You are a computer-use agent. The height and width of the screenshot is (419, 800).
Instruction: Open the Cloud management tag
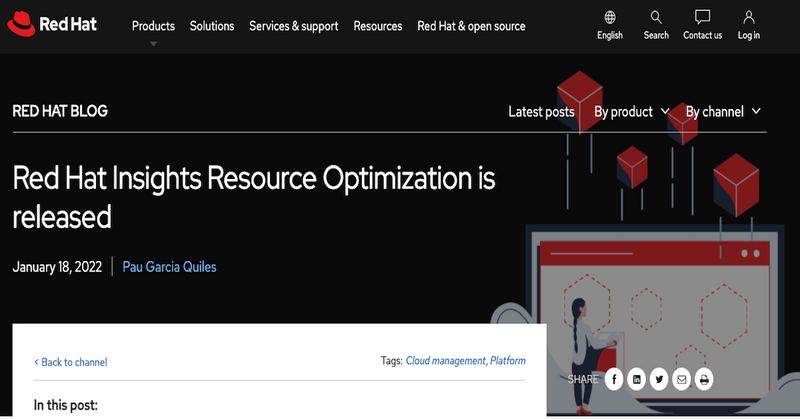click(x=445, y=361)
